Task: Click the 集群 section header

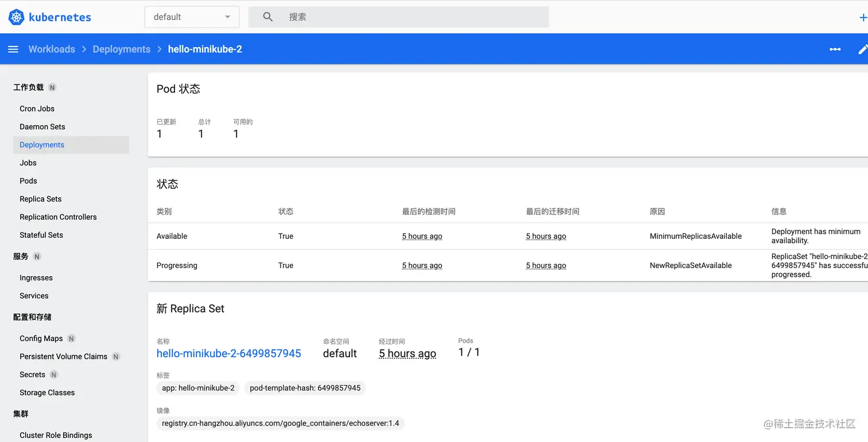Action: [x=21, y=414]
